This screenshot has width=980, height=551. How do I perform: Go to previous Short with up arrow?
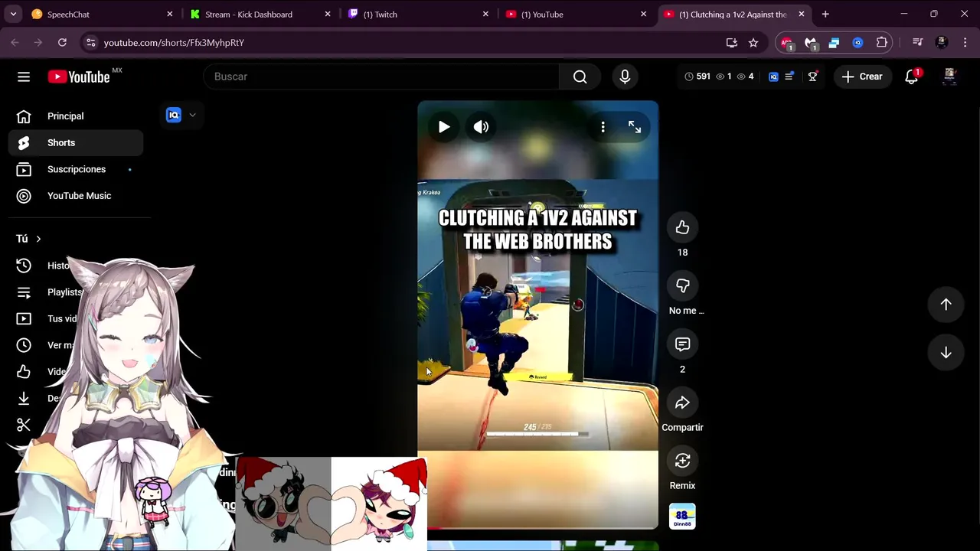tap(946, 305)
